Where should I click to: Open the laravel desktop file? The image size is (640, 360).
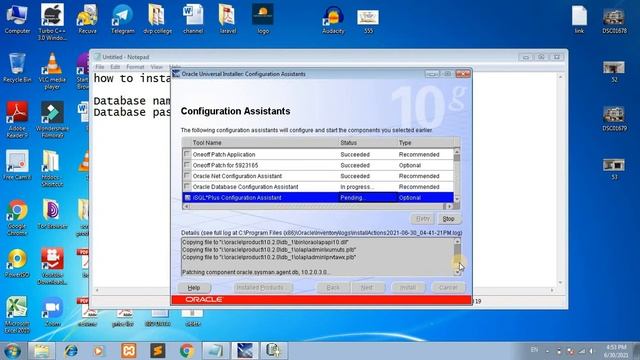click(x=227, y=20)
